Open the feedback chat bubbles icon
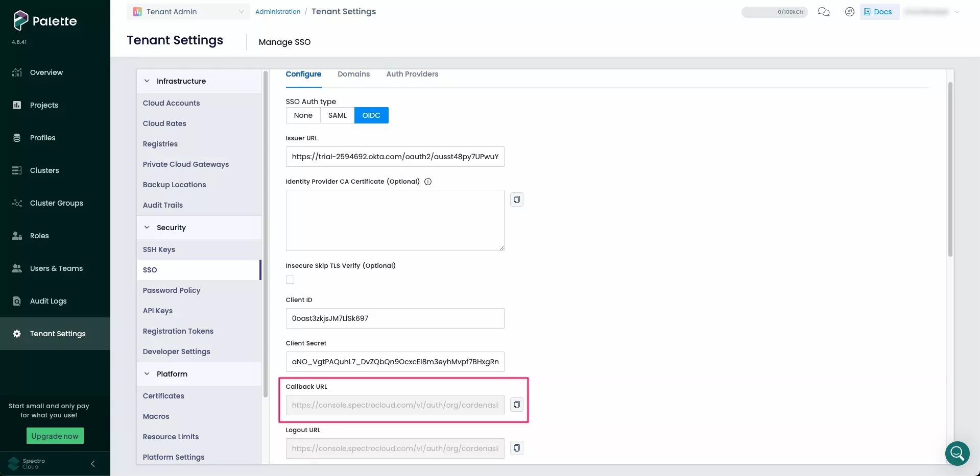The image size is (980, 476). (823, 12)
